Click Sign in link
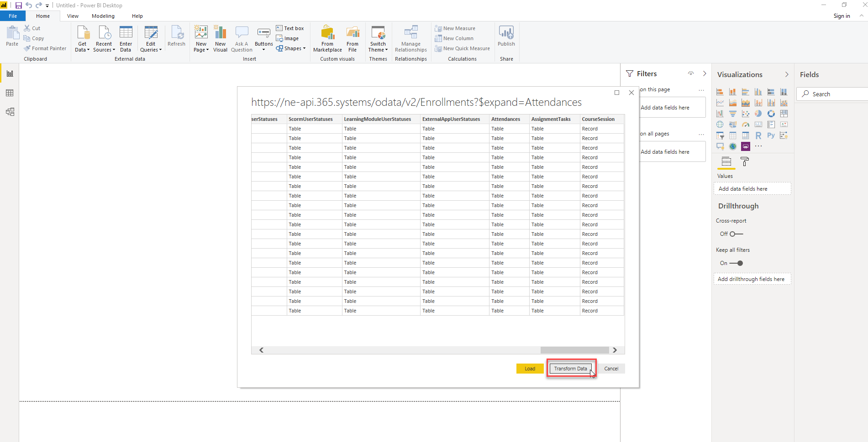The image size is (868, 442). coord(842,16)
